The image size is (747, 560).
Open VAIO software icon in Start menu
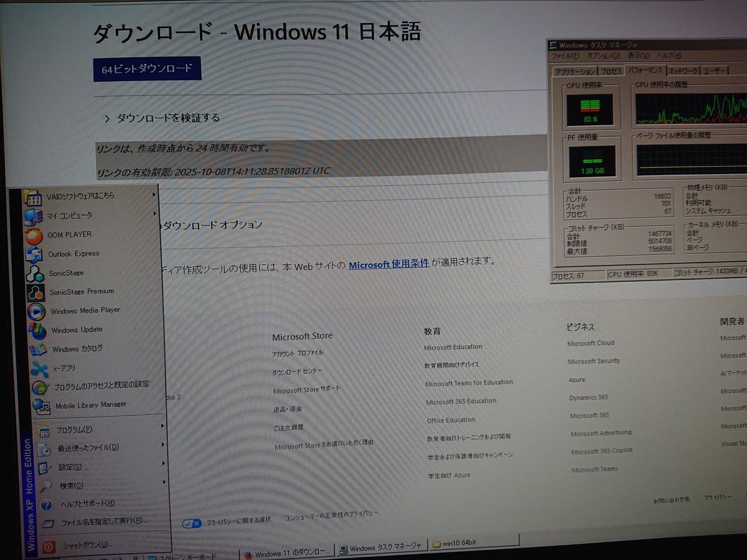click(x=32, y=197)
